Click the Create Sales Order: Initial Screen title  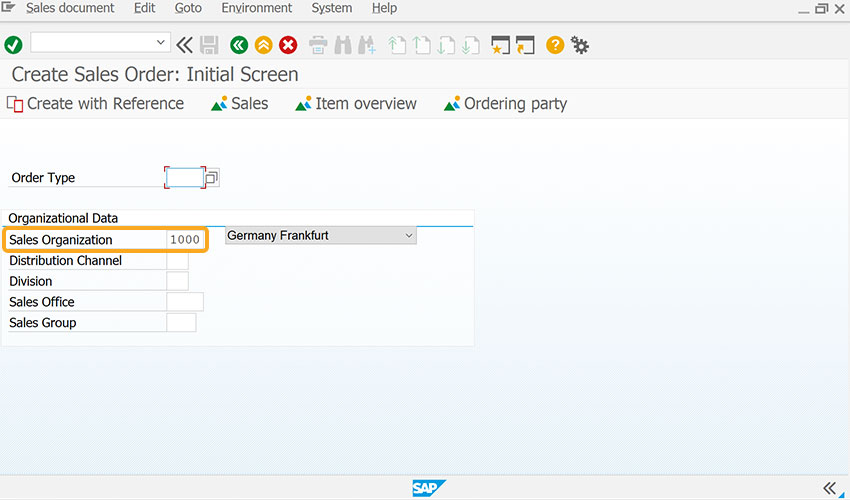click(x=155, y=74)
